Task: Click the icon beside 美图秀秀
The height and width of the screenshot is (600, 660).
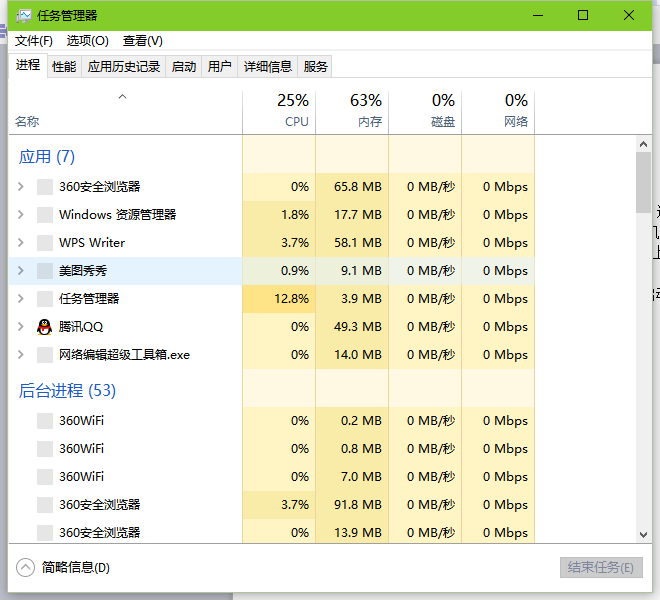Action: pyautogui.click(x=45, y=271)
